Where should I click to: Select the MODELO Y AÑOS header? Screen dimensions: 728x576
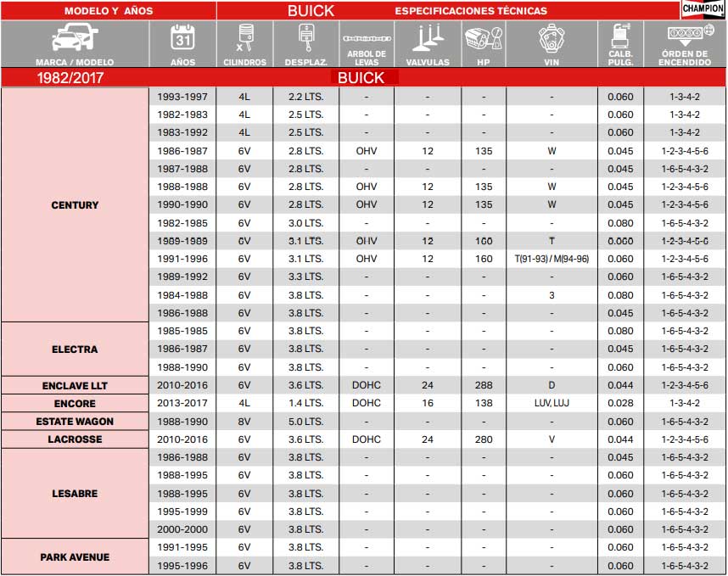tap(109, 11)
